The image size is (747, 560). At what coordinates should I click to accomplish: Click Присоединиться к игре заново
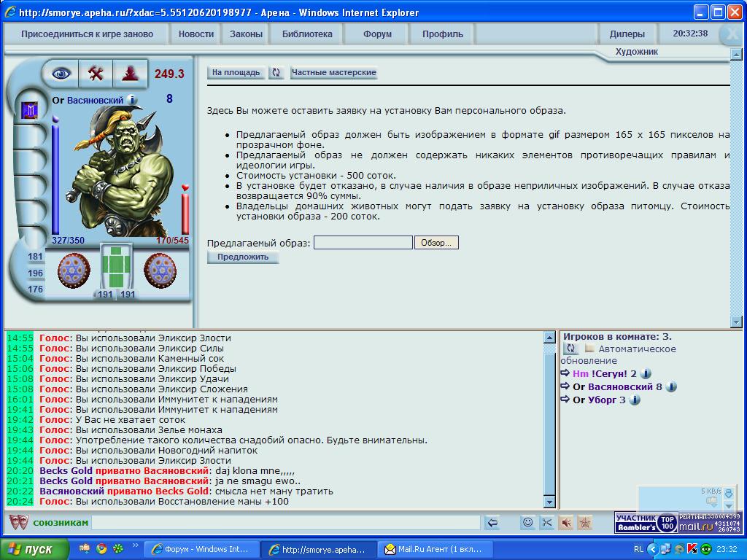click(88, 34)
